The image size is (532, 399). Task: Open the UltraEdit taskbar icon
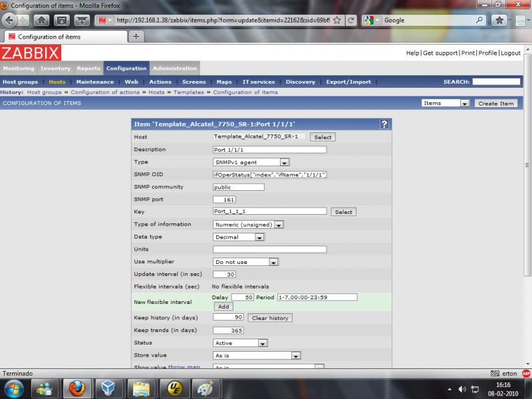click(173, 388)
